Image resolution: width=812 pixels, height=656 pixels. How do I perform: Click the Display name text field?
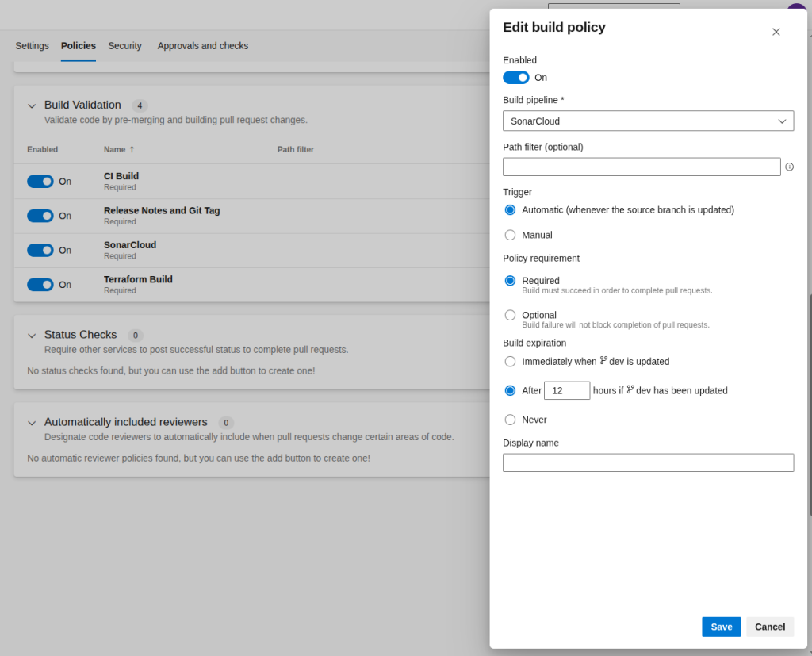click(648, 462)
